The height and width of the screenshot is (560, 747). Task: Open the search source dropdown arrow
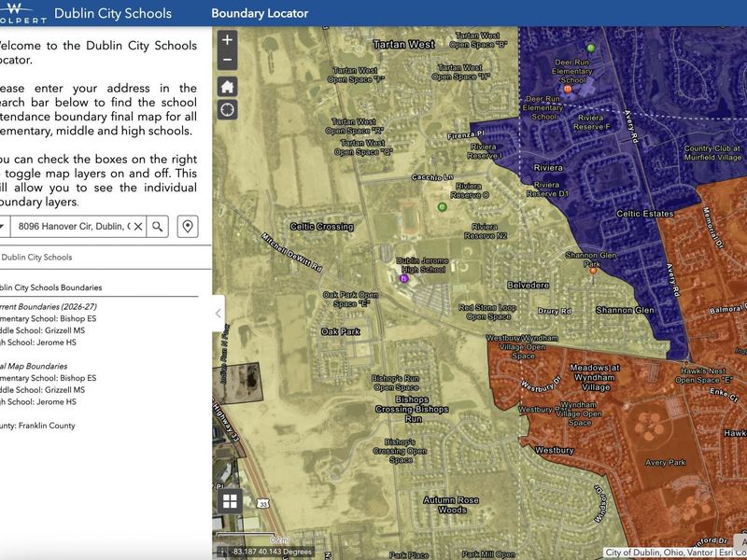[x=4, y=226]
